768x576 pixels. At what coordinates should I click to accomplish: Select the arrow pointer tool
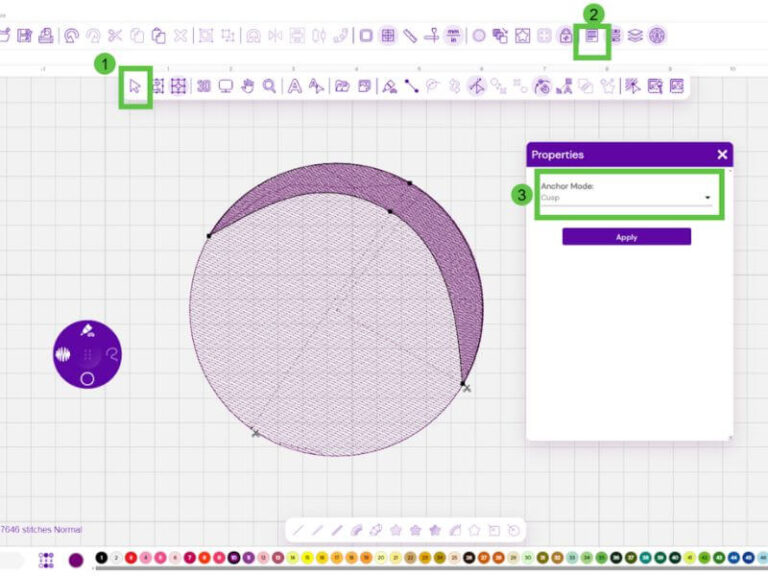click(134, 87)
